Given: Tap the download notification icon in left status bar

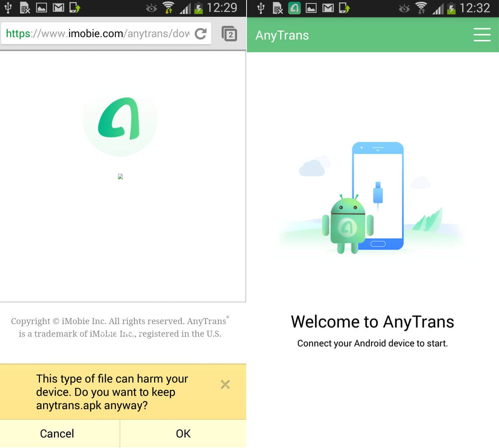Looking at the screenshot, I should (75, 8).
